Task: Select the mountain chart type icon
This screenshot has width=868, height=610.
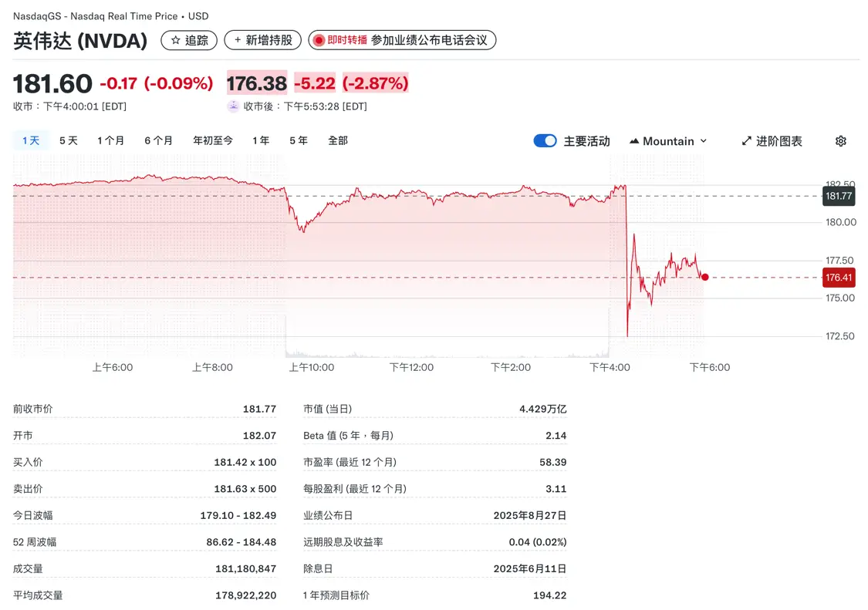Action: pos(636,141)
